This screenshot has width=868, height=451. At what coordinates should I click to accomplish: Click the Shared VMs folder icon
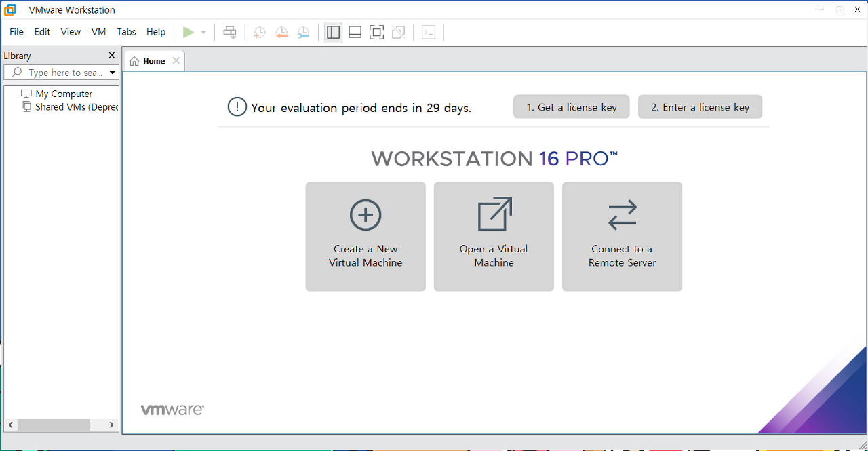26,107
